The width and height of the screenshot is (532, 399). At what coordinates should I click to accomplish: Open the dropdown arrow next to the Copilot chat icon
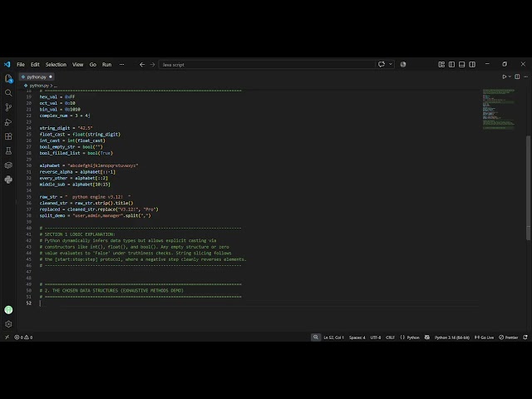[x=391, y=65]
